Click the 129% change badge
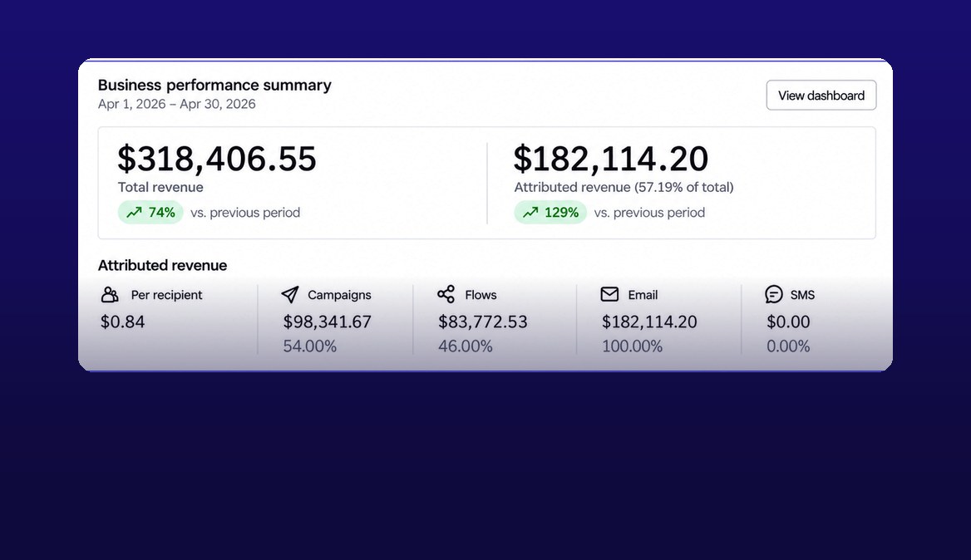The width and height of the screenshot is (971, 560). [550, 213]
